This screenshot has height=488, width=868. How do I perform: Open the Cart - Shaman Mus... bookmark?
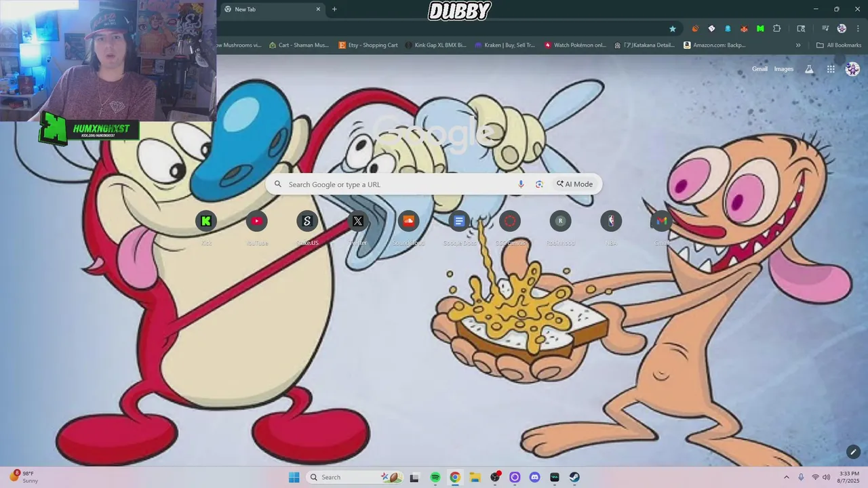pos(299,45)
